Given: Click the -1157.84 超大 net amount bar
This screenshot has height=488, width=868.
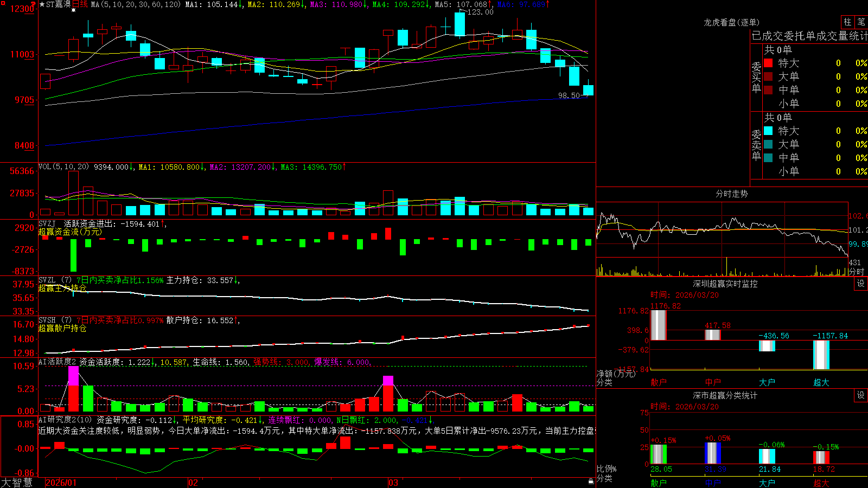Looking at the screenshot, I should coord(821,355).
